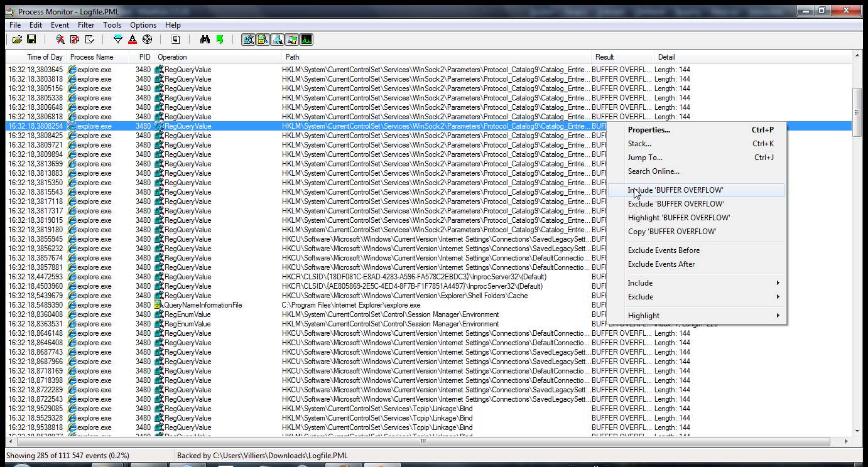
Task: Click the QueryNameInformationFile operation cell
Action: (202, 305)
